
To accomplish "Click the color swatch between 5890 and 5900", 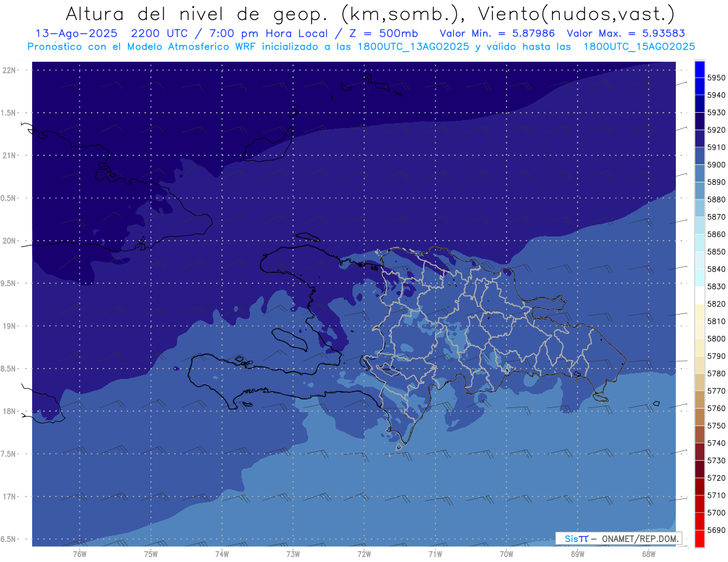I will pos(699,173).
